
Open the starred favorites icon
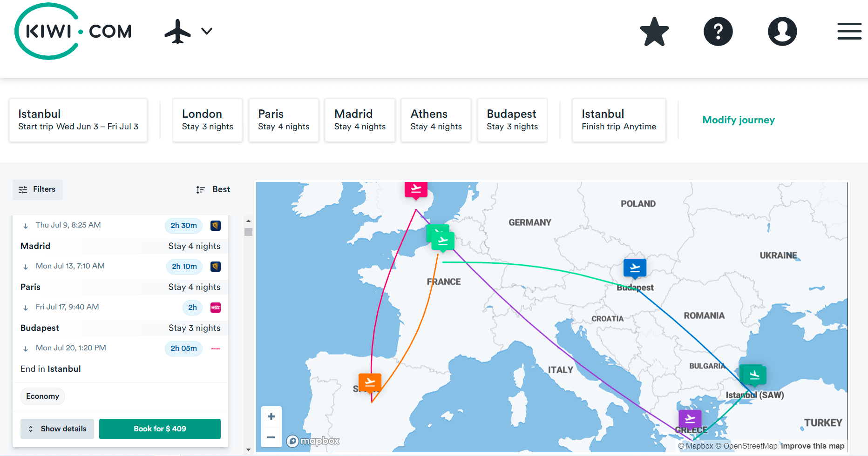pyautogui.click(x=654, y=32)
